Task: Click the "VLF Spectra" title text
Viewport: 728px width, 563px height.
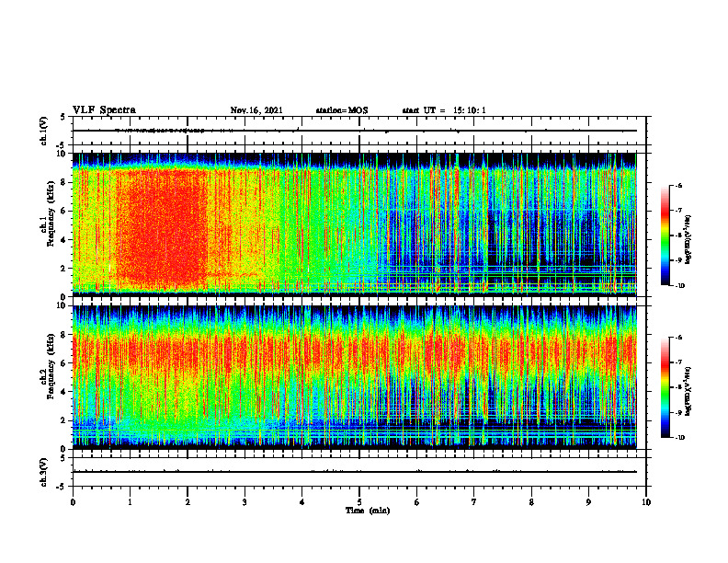Action: 104,110
